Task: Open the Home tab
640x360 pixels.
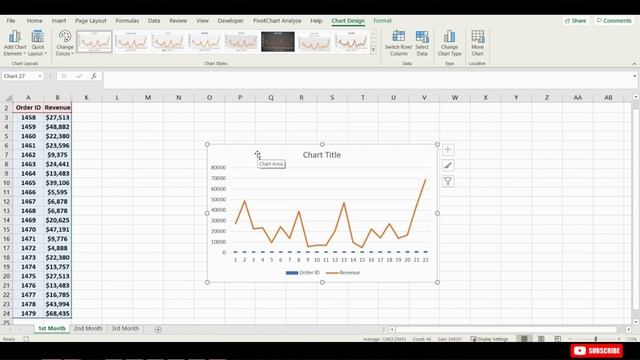Action: [x=34, y=20]
